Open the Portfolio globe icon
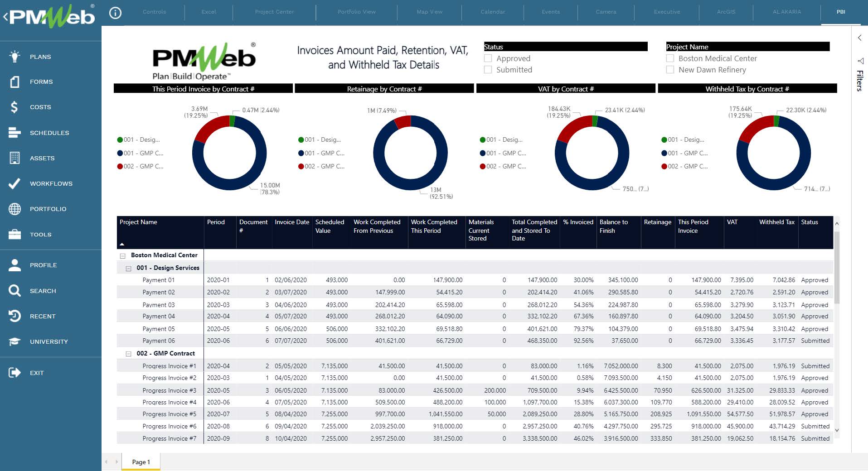Screen dimensions: 868x471 click(x=15, y=208)
